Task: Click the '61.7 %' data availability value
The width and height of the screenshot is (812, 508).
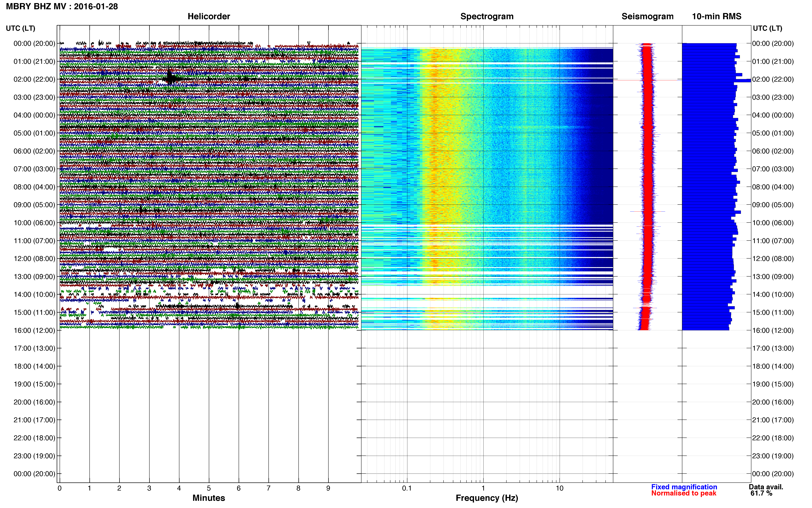Action: click(761, 493)
